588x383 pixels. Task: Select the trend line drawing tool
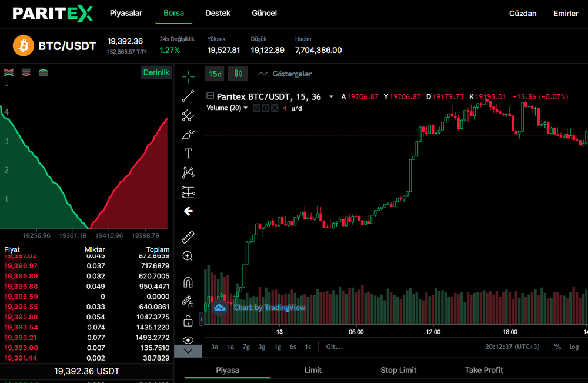pyautogui.click(x=188, y=96)
